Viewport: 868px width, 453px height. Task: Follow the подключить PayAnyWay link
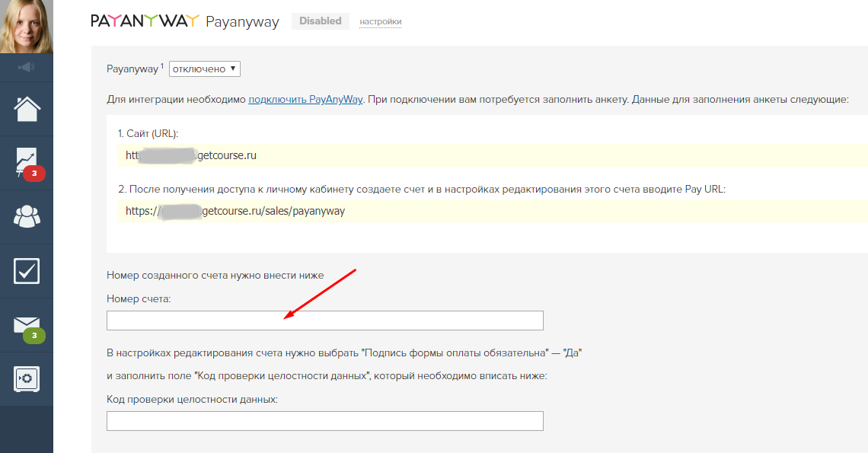(305, 100)
